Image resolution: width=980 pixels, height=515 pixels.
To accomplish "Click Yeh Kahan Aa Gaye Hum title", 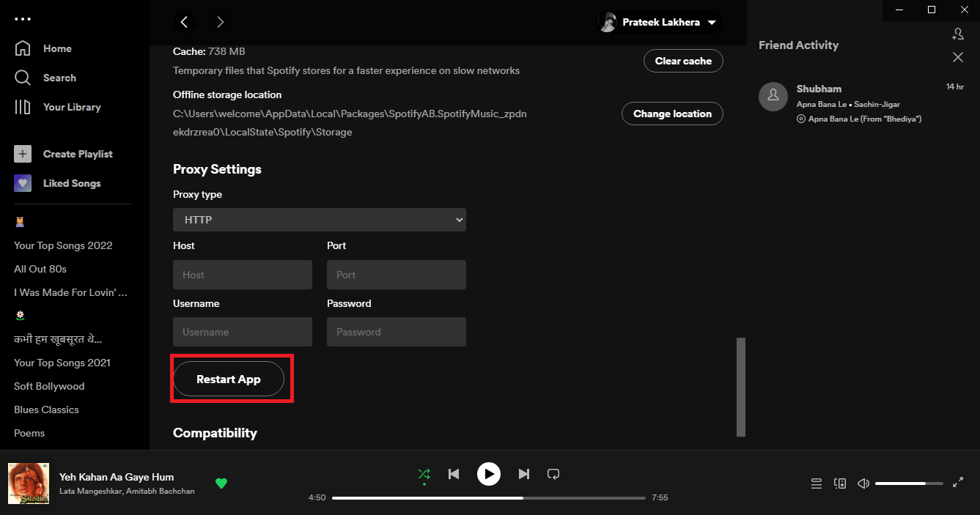I will click(x=117, y=477).
